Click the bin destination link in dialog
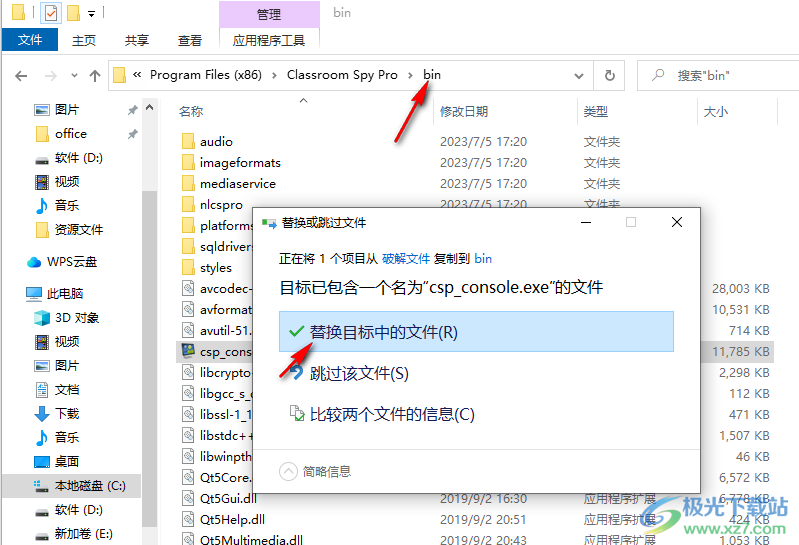799x545 pixels. click(x=483, y=259)
